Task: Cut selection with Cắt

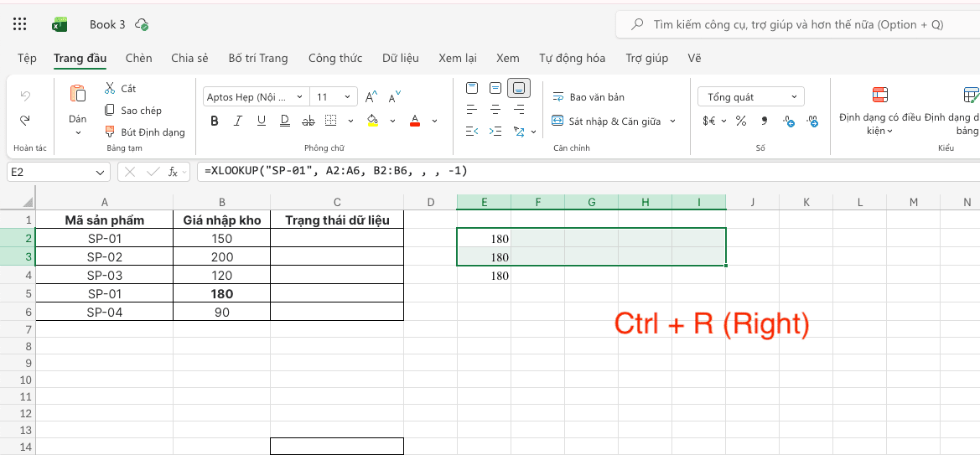Action: pyautogui.click(x=120, y=89)
